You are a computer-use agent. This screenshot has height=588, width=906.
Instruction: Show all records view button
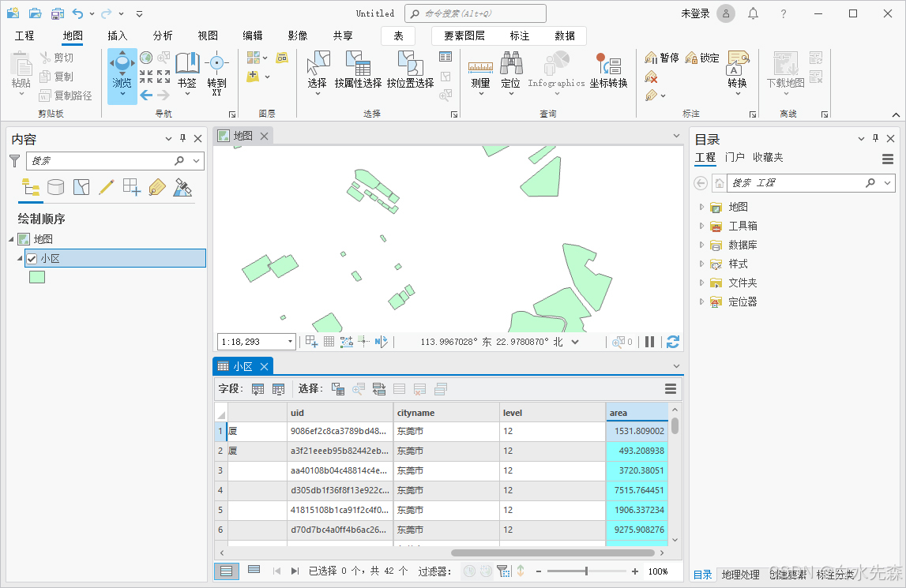pos(227,571)
